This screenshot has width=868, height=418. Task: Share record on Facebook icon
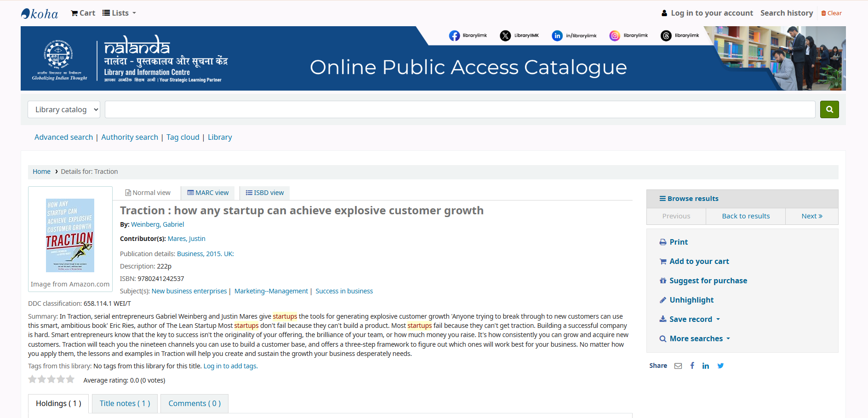click(x=692, y=366)
